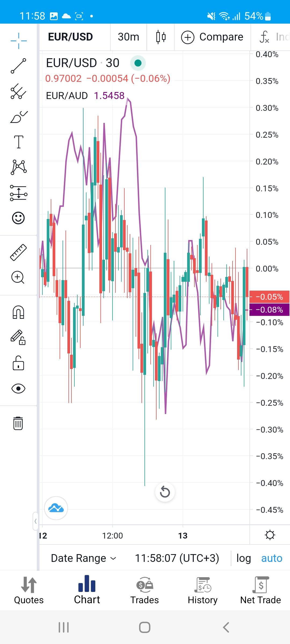Select the ruler measure tool
Image resolution: width=290 pixels, height=644 pixels.
pyautogui.click(x=19, y=252)
